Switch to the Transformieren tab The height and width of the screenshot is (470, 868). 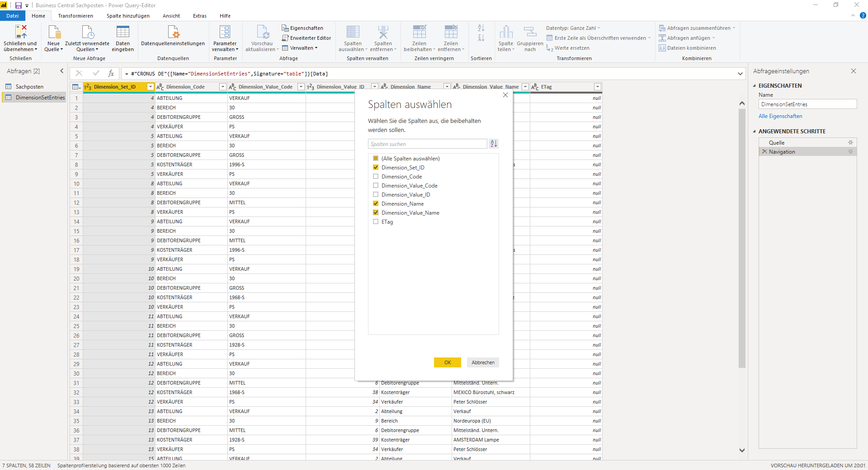75,16
